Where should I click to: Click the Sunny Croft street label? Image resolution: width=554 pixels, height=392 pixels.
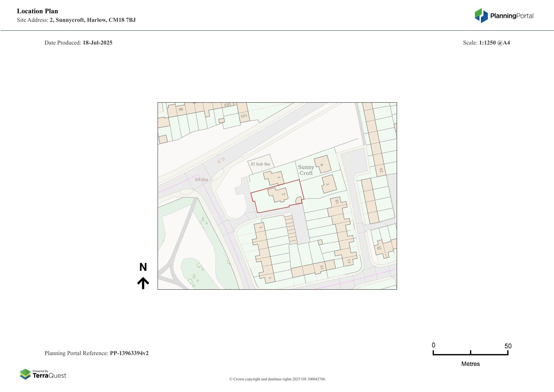pos(306,170)
